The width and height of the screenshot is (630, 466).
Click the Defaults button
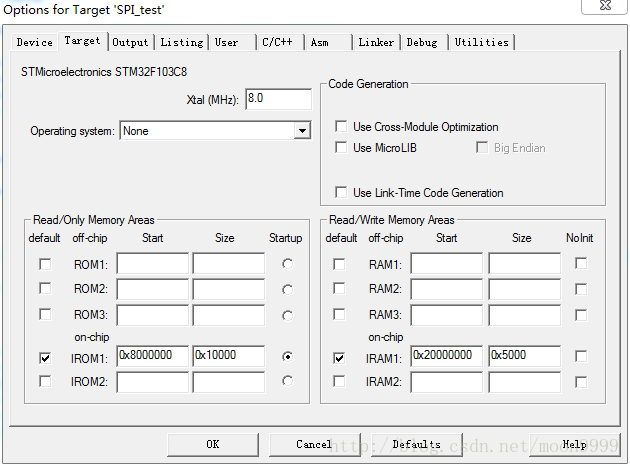point(416,444)
